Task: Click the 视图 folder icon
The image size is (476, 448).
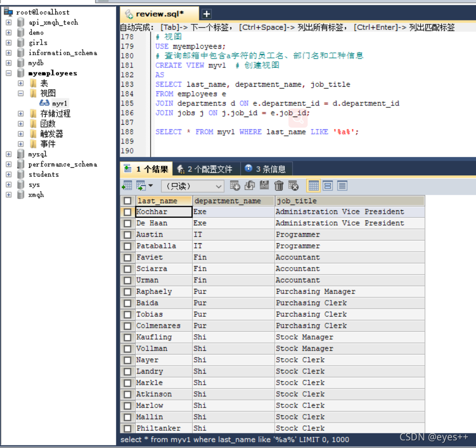Action: pos(33,93)
